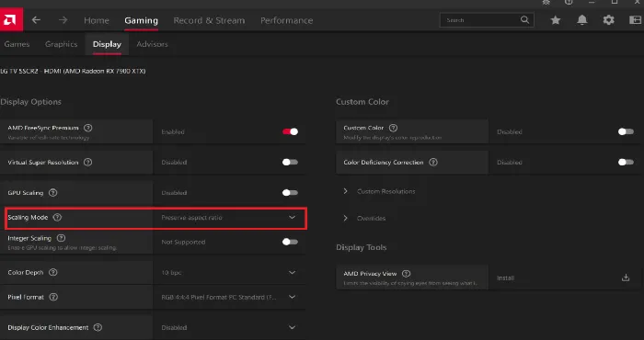Enable Color Deficiency Correction toggle
Image resolution: width=644 pixels, height=340 pixels.
tap(626, 162)
